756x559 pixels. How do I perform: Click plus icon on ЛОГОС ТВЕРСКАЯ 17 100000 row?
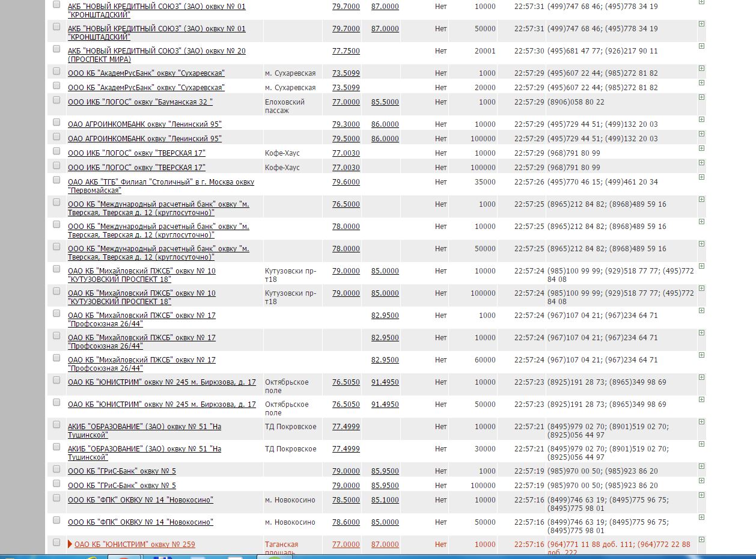701,163
